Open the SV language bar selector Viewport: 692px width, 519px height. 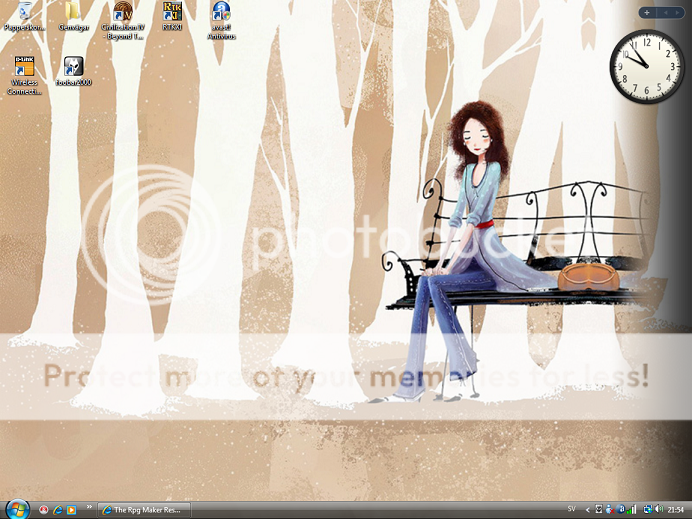[x=571, y=510]
